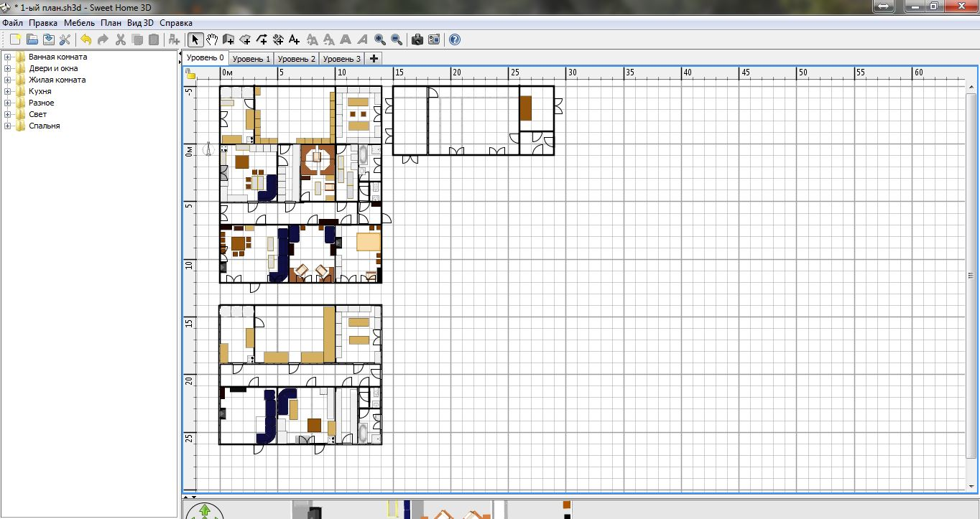Open the Файл menu
The width and height of the screenshot is (980, 519).
pos(13,23)
